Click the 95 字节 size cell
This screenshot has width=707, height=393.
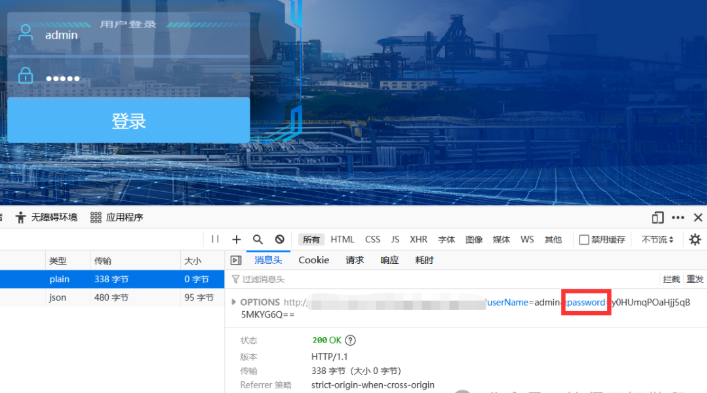(199, 297)
